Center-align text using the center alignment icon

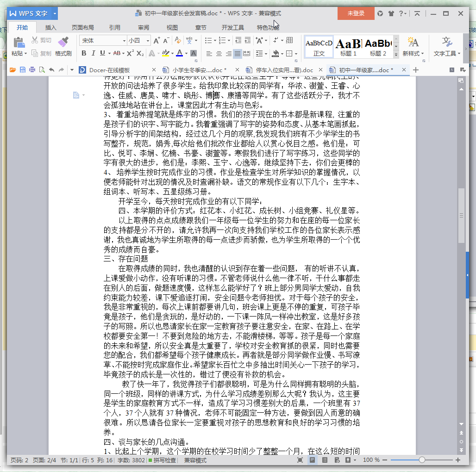219,54
